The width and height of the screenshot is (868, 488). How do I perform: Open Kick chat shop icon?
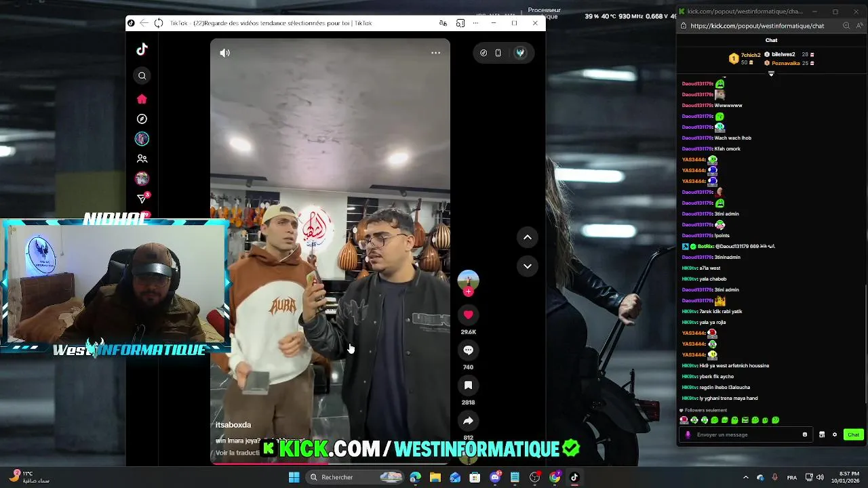822,434
